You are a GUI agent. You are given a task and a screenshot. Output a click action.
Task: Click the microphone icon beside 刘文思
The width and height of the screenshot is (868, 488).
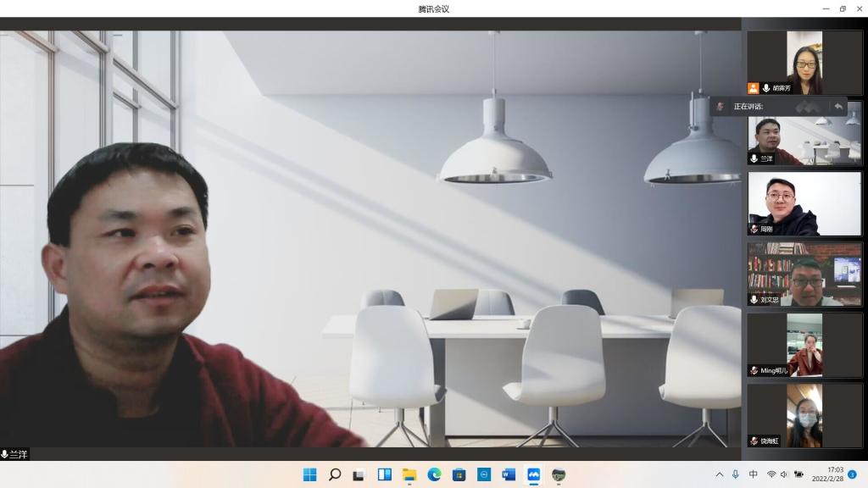coord(754,300)
